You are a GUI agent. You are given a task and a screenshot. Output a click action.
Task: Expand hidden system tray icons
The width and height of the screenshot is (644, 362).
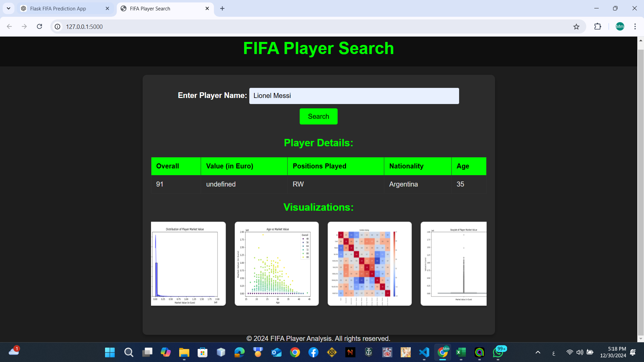tap(538, 353)
